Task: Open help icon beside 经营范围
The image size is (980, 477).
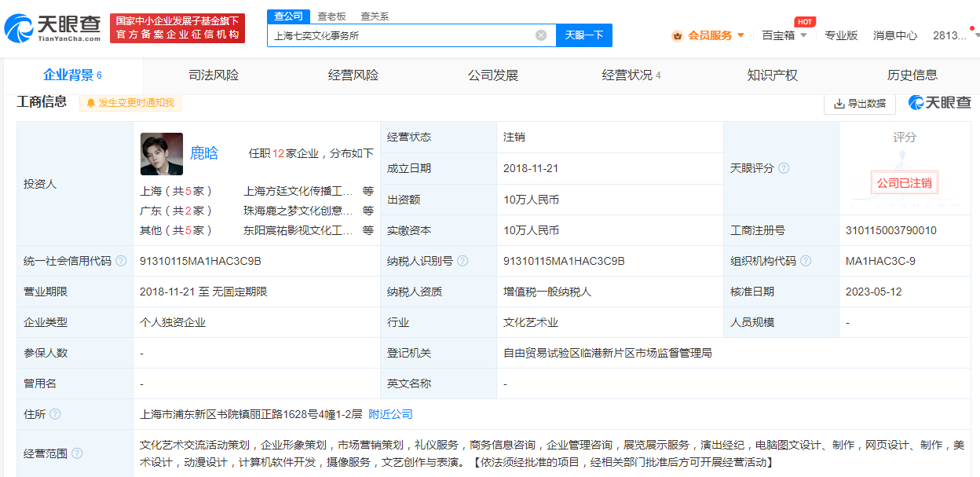Action: coord(77,453)
